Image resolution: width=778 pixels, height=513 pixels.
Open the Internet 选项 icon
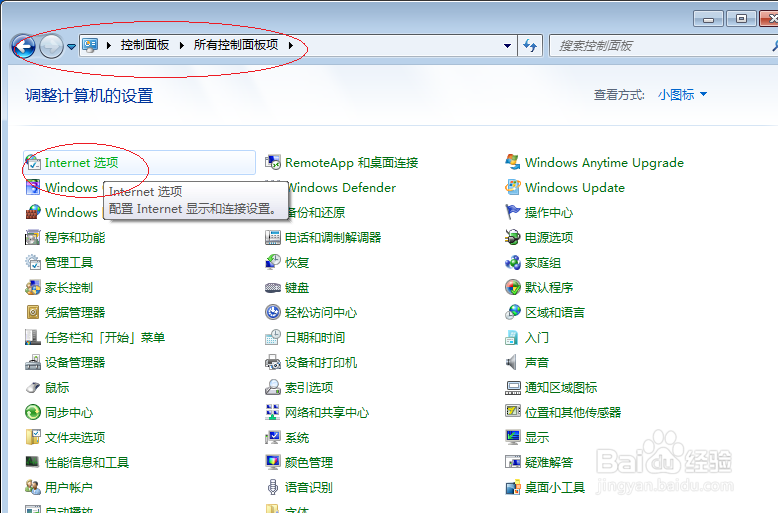click(33, 163)
